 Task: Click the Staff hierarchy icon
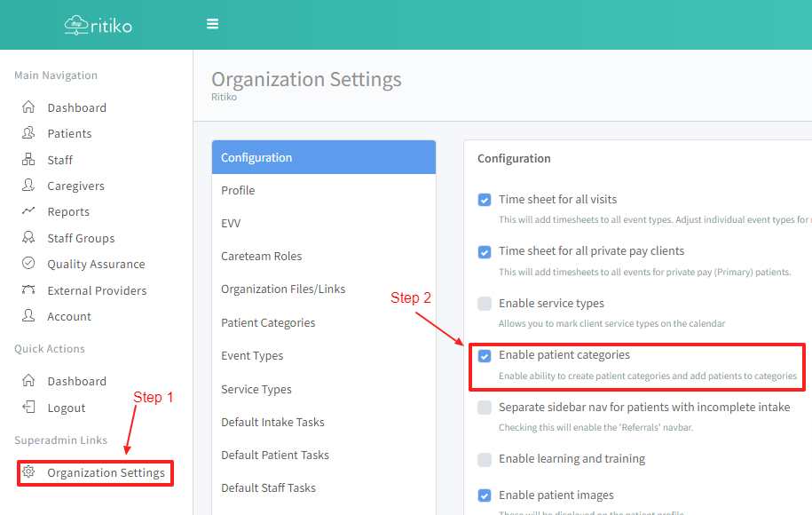pyautogui.click(x=28, y=160)
